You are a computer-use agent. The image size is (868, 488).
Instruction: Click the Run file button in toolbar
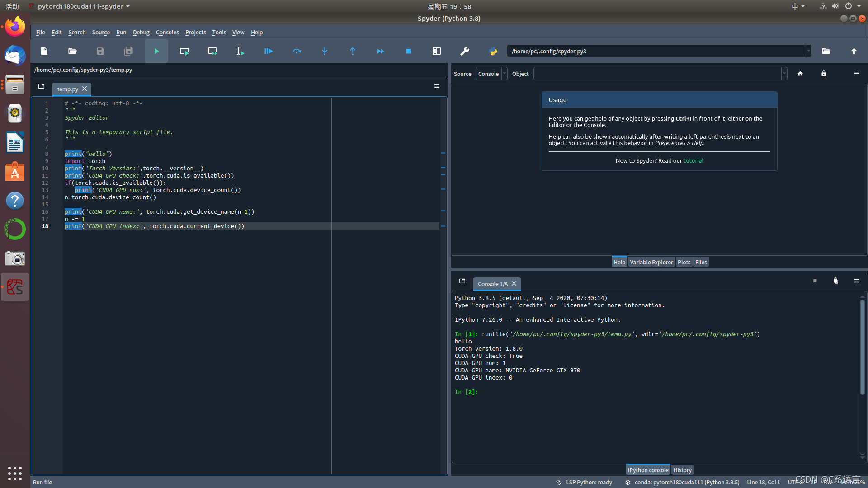click(x=156, y=51)
